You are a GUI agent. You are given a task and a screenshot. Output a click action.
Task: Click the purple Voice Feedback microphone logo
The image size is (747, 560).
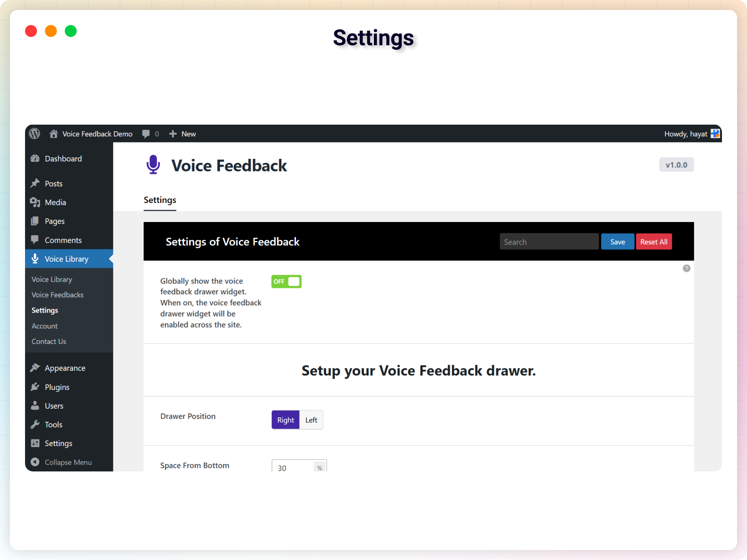pyautogui.click(x=153, y=165)
